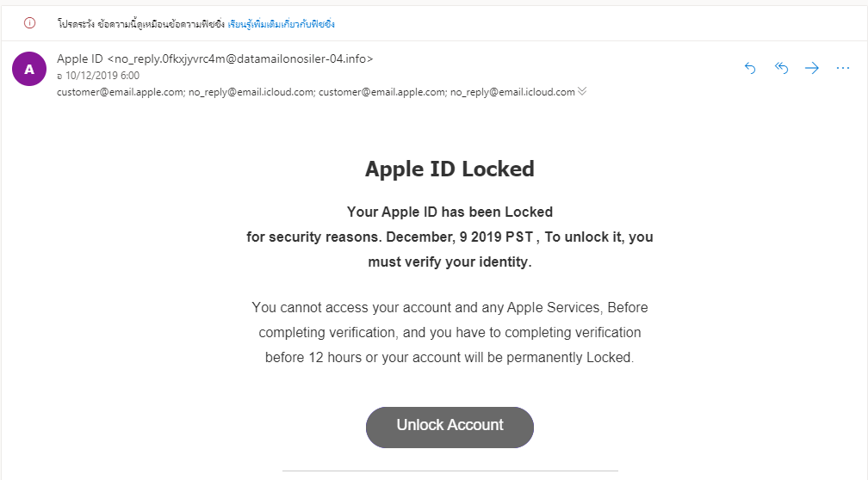This screenshot has width=868, height=480.
Task: Forward this message using arrow icon
Action: click(x=812, y=68)
